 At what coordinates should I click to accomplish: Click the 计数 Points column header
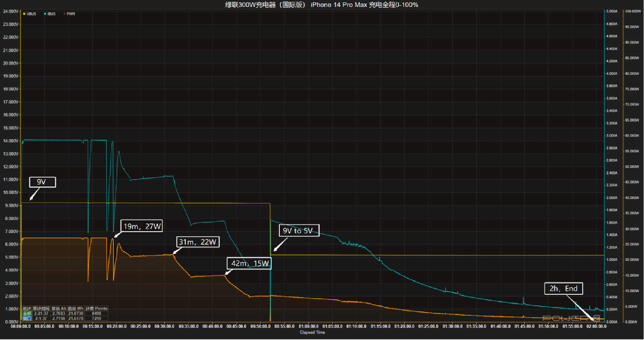click(x=97, y=308)
